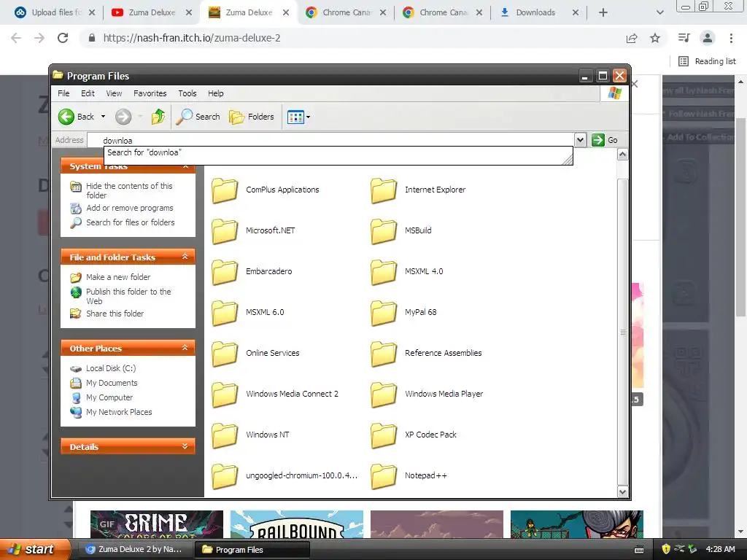
Task: Select the Notepad++ folder icon
Action: (x=384, y=476)
